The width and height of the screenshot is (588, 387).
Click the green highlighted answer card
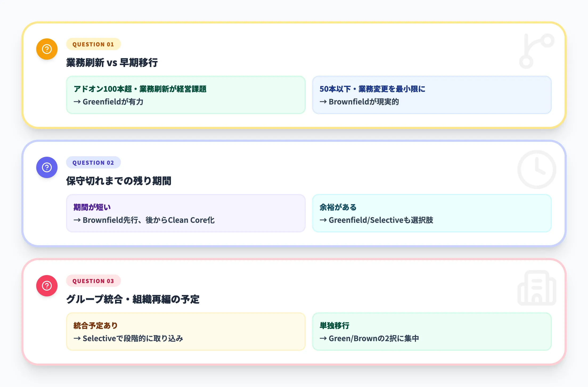pos(186,95)
